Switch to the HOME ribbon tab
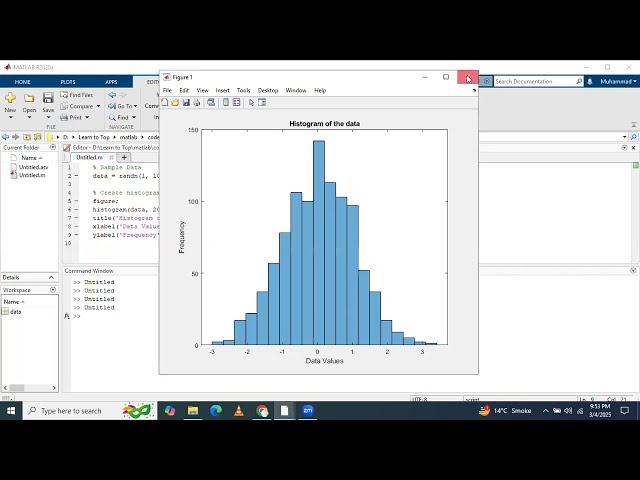Viewport: 640px width, 480px height. pyautogui.click(x=22, y=82)
